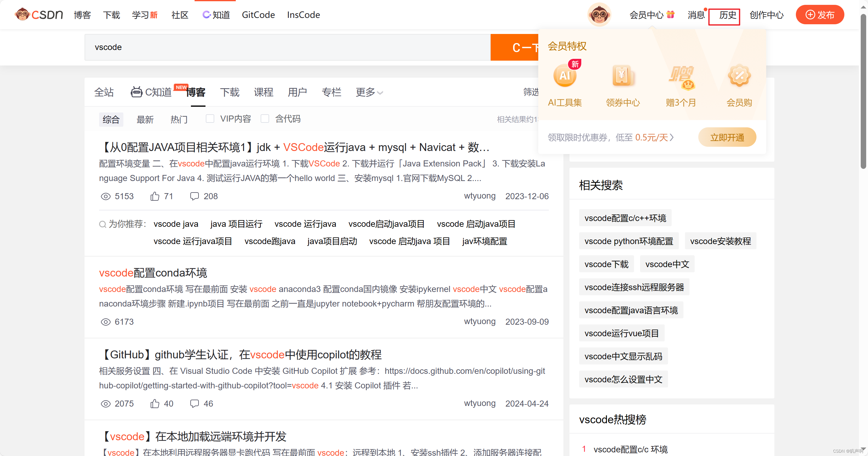The width and height of the screenshot is (868, 456).
Task: Click the AI工具集 icon
Action: click(565, 75)
